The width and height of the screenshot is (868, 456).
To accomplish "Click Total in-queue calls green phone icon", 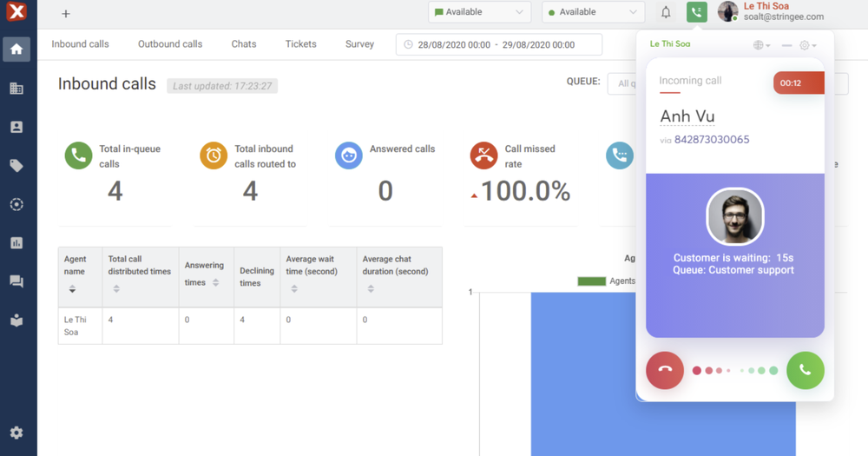I will (79, 155).
